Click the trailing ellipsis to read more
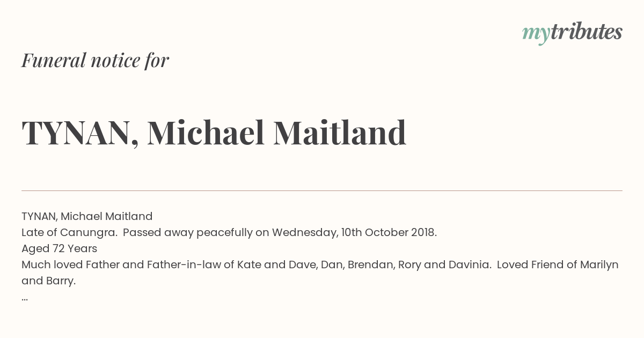Image resolution: width=644 pixels, height=338 pixels. pyautogui.click(x=25, y=298)
